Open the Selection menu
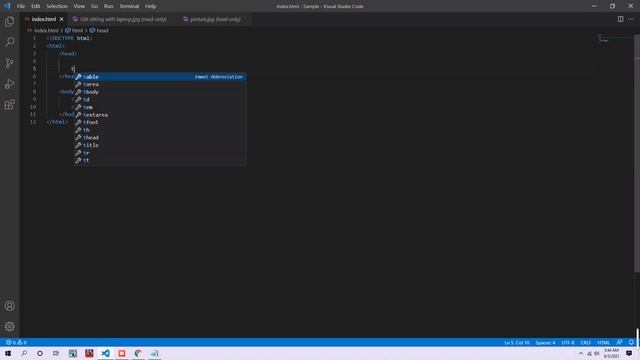 click(57, 6)
